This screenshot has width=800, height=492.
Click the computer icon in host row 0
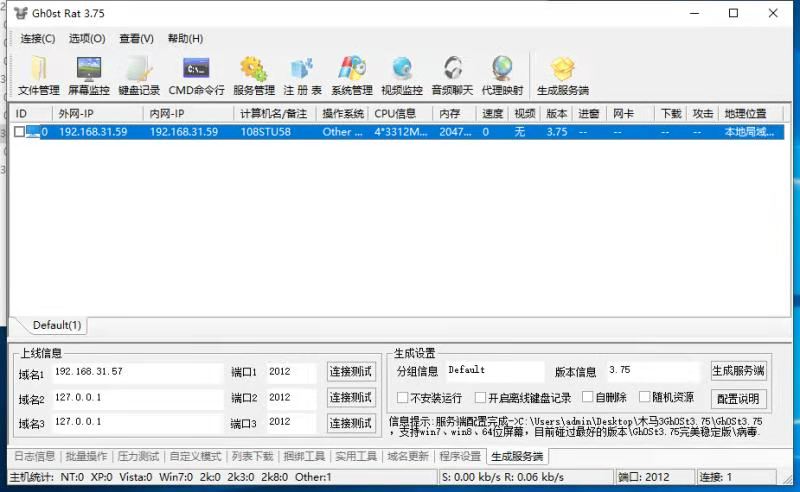33,132
